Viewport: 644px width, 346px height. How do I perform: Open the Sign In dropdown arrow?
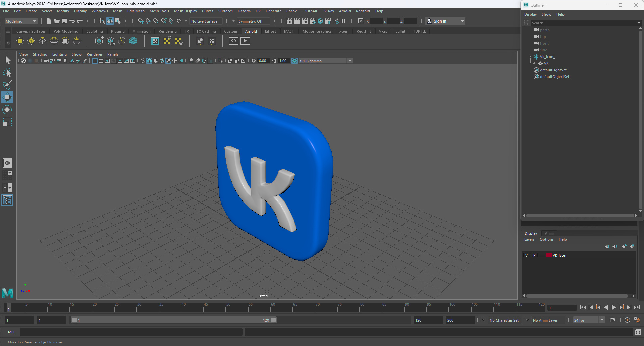pos(463,21)
